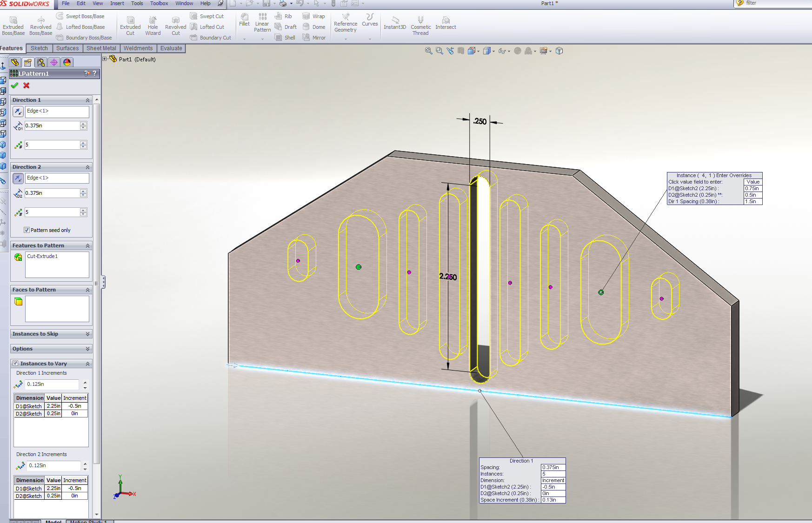The image size is (812, 523).
Task: Select the Cosmetic Thread tool
Action: pyautogui.click(x=420, y=20)
